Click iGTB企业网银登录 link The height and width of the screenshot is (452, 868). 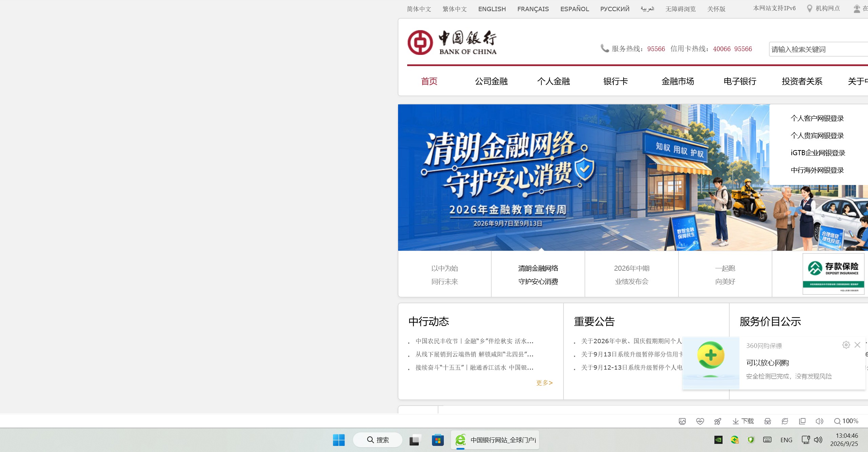click(818, 153)
